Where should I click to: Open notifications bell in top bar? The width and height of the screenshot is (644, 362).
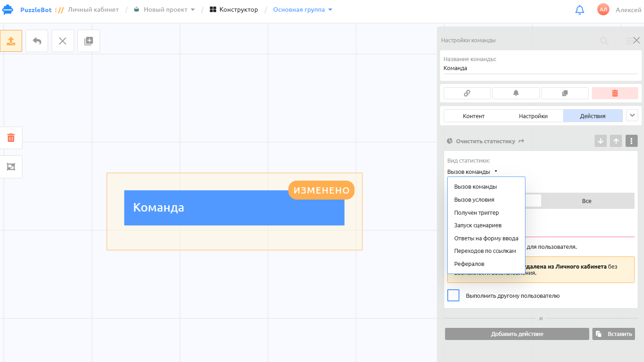580,10
